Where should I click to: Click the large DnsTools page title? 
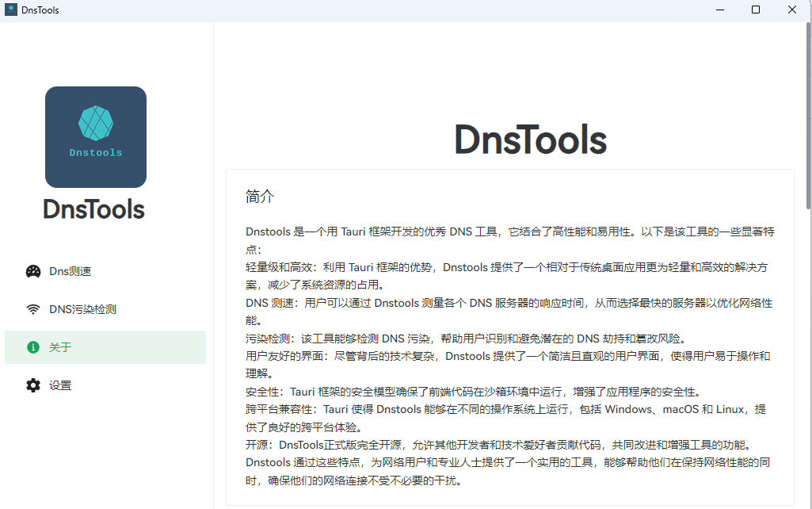click(530, 140)
